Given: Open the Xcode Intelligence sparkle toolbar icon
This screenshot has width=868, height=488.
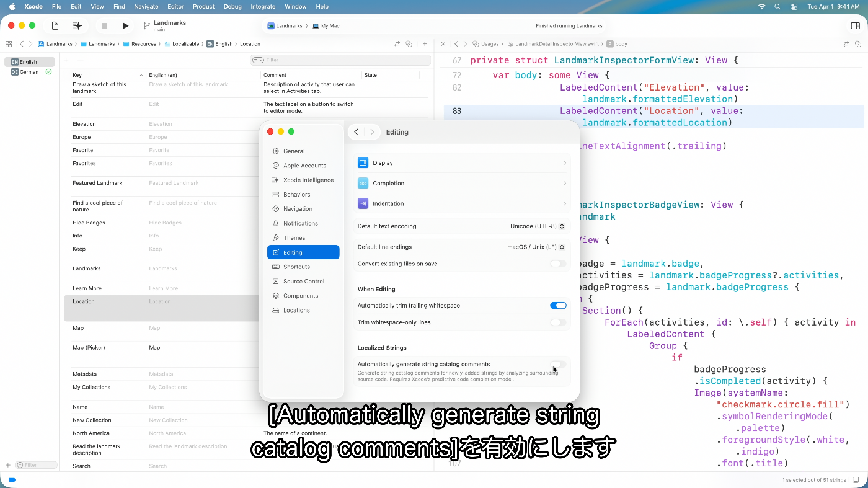Looking at the screenshot, I should [x=77, y=25].
